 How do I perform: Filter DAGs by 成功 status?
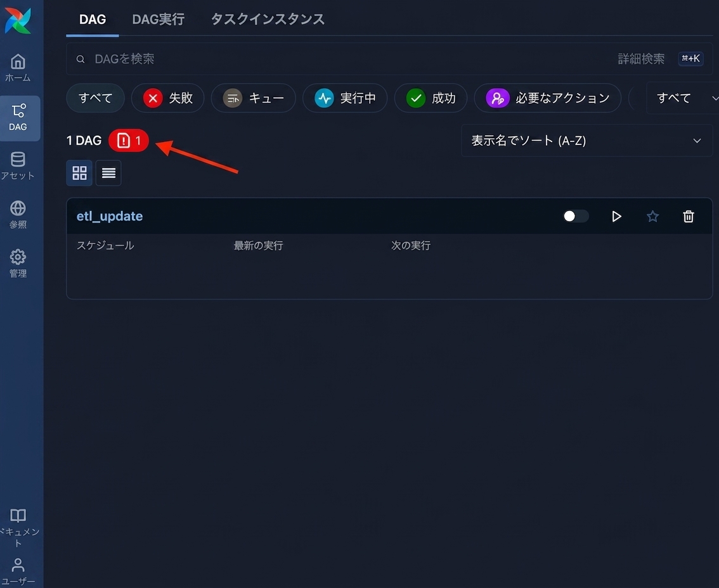[x=431, y=98]
